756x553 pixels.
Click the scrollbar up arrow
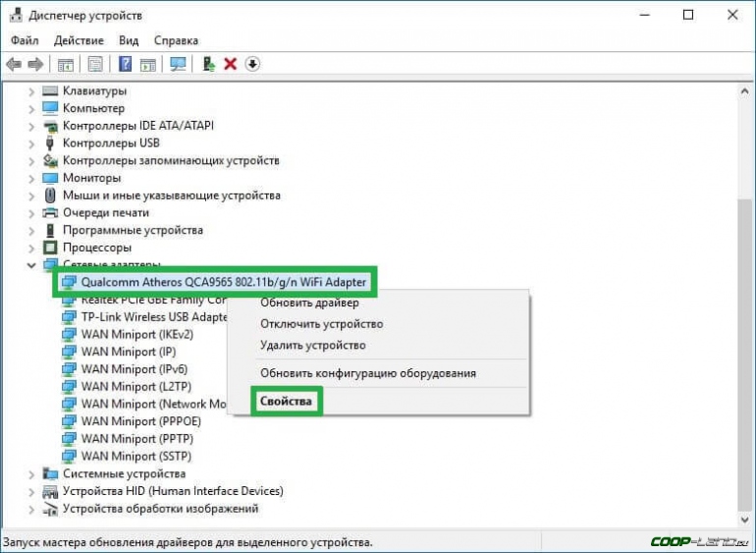point(744,91)
